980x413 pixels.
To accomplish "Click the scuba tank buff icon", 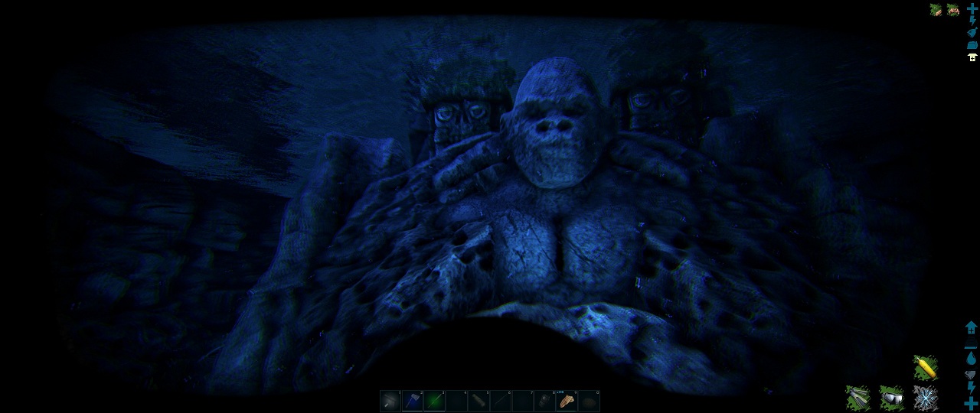I will (x=926, y=368).
